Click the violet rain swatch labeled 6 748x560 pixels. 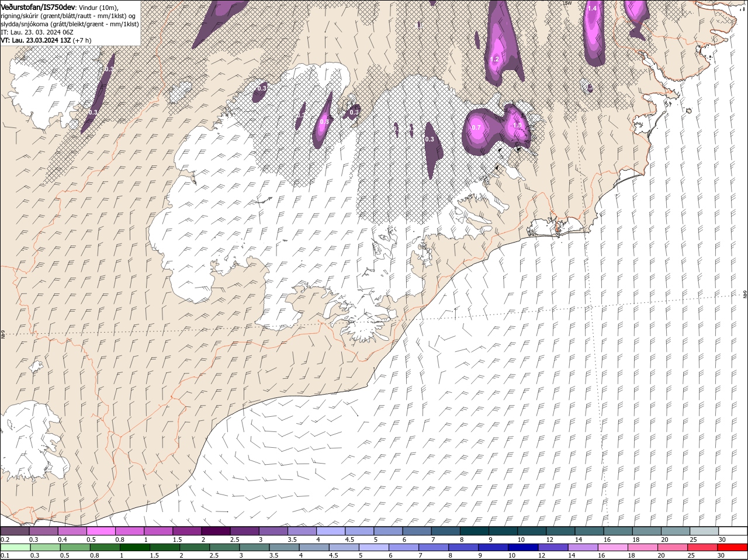[x=403, y=548]
